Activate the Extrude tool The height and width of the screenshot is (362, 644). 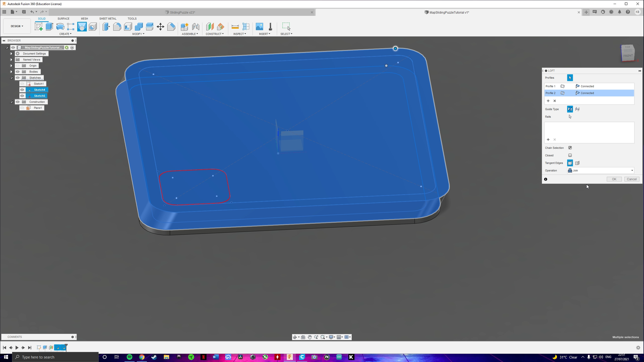(49, 26)
